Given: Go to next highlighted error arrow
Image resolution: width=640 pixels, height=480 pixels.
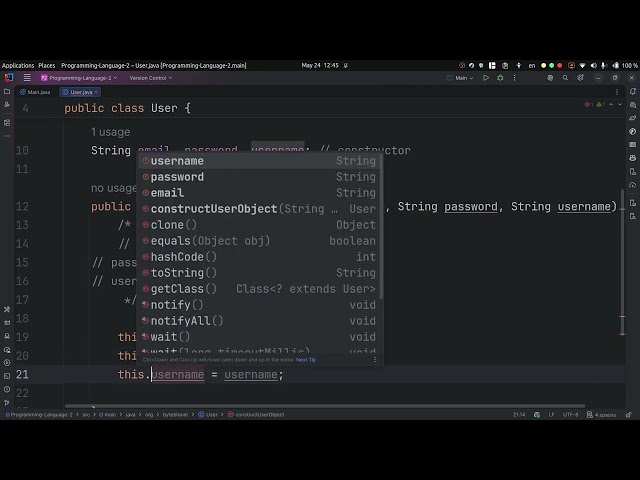Looking at the screenshot, I should (620, 104).
